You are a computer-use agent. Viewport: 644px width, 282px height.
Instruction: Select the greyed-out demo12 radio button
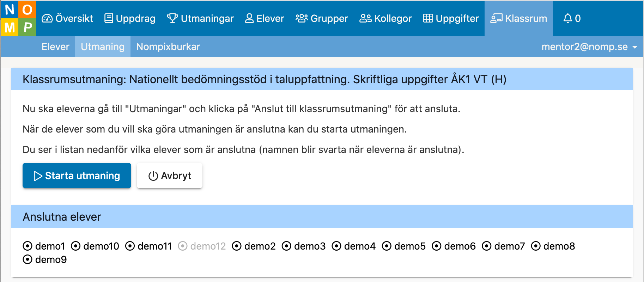(183, 246)
